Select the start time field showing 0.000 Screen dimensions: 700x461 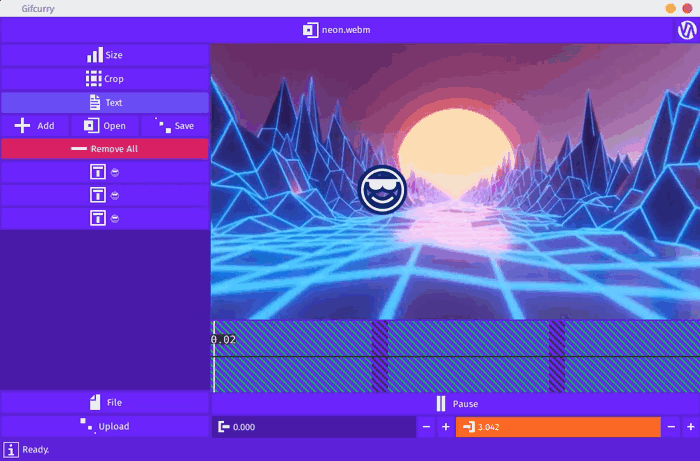tap(314, 427)
